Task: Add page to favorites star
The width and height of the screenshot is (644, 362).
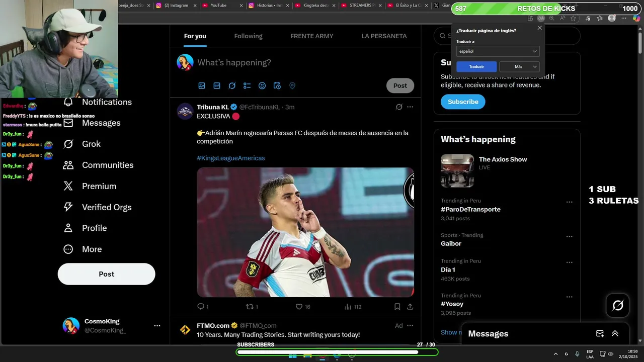Action: (x=573, y=18)
